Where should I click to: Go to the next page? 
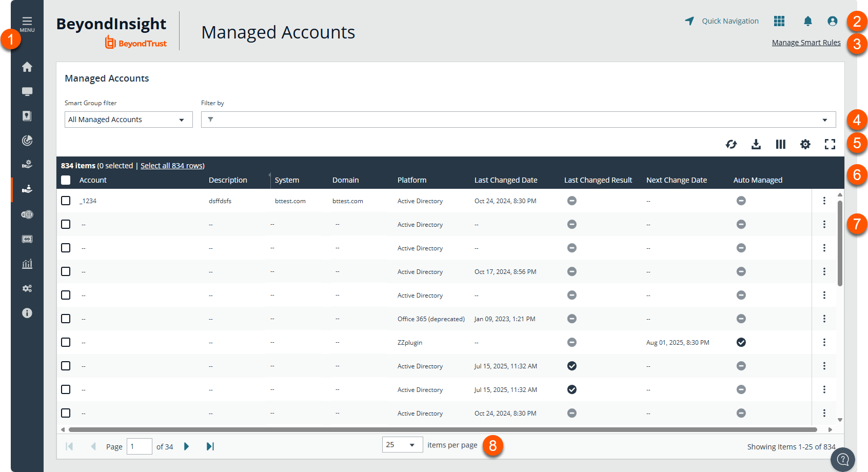click(187, 446)
